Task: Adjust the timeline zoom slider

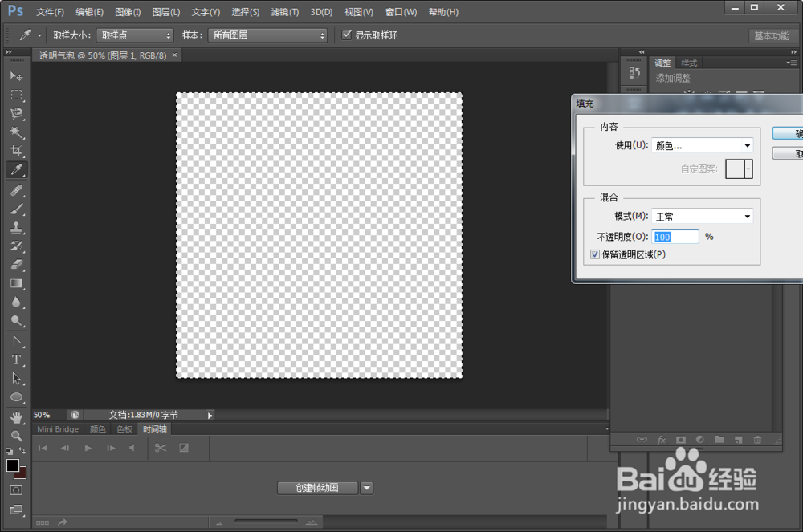Action: coord(266,522)
